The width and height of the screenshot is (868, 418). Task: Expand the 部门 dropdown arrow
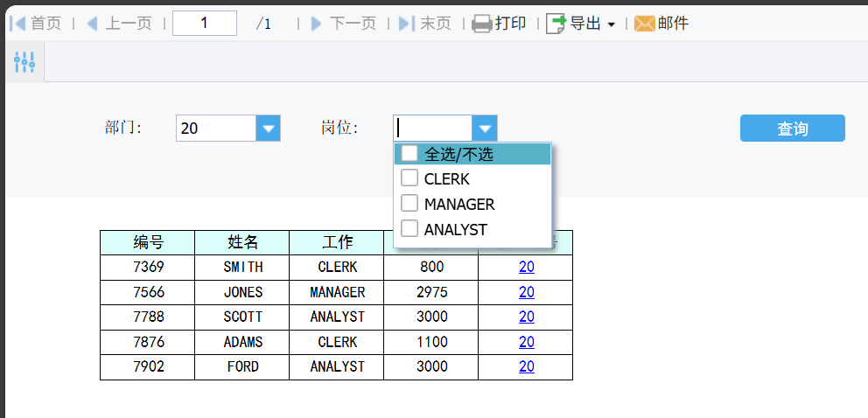coord(269,129)
